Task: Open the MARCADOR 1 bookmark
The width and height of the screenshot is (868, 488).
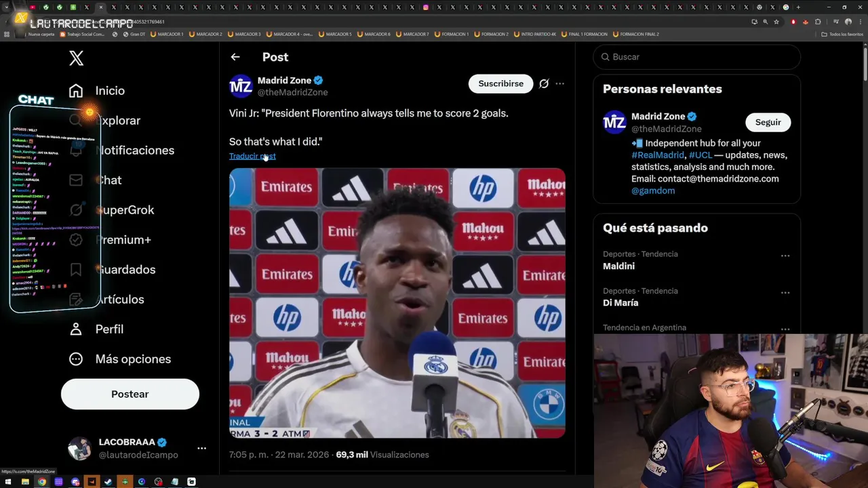Action: (x=167, y=34)
